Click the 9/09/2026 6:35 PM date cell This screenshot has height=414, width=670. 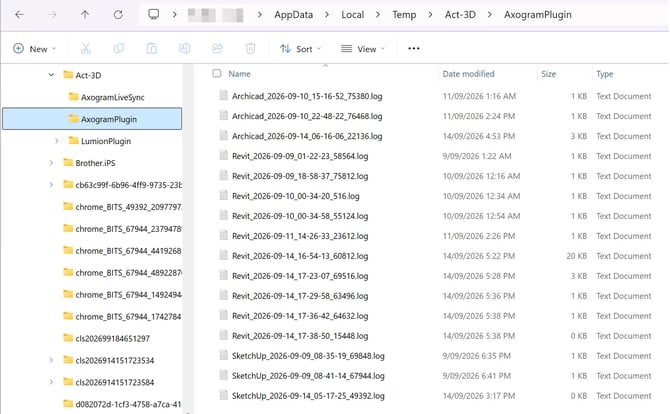click(x=476, y=355)
